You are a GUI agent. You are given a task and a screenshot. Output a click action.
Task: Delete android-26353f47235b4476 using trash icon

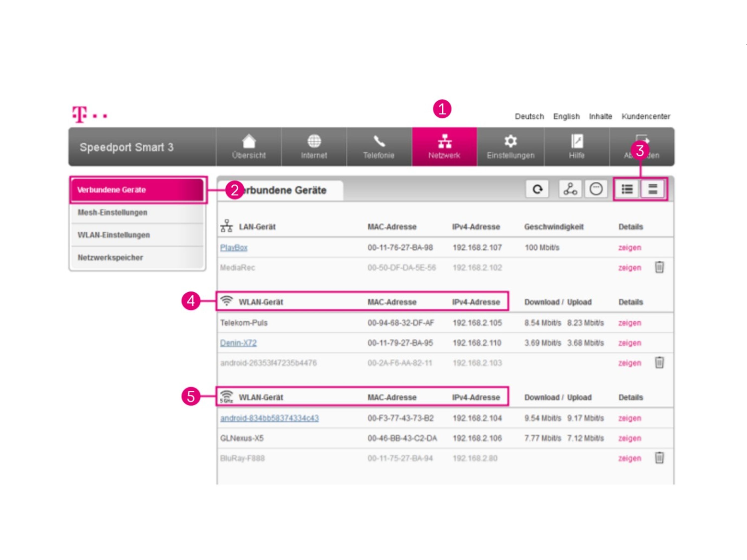659,363
